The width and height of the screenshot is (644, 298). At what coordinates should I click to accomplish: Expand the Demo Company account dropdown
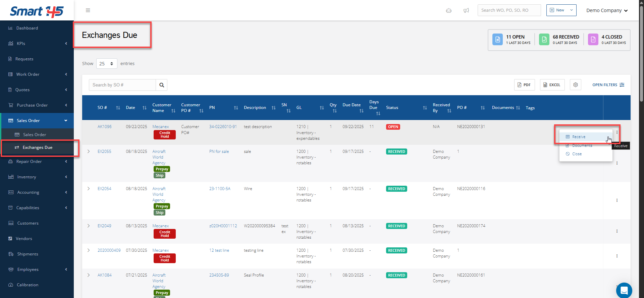607,10
